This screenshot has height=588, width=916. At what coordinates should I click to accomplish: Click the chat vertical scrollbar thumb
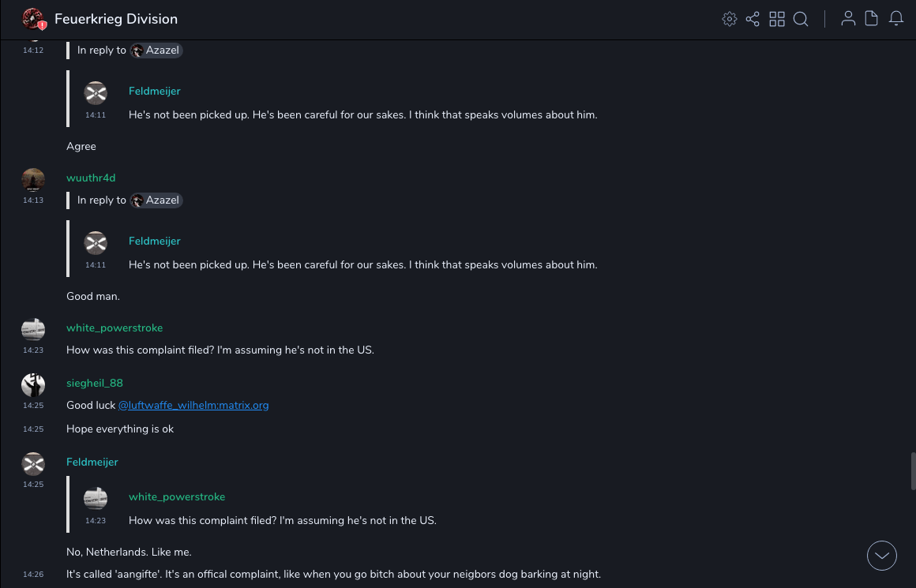click(x=913, y=471)
